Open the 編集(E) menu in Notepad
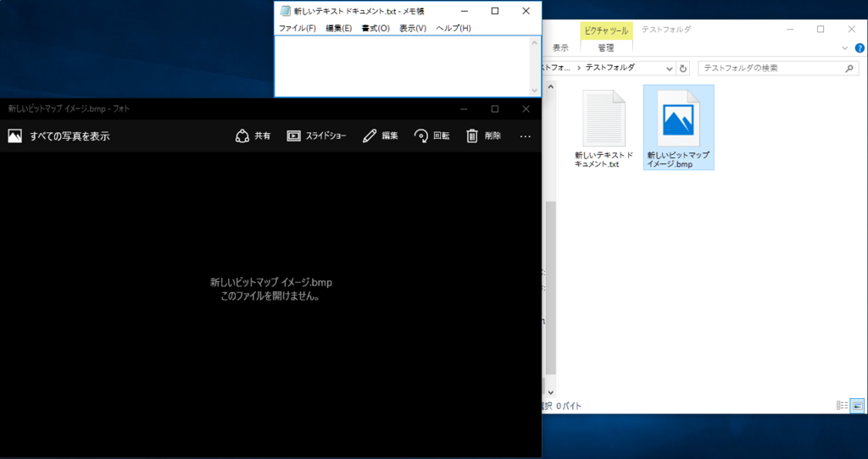Screen dimensions: 868x459 pyautogui.click(x=338, y=28)
